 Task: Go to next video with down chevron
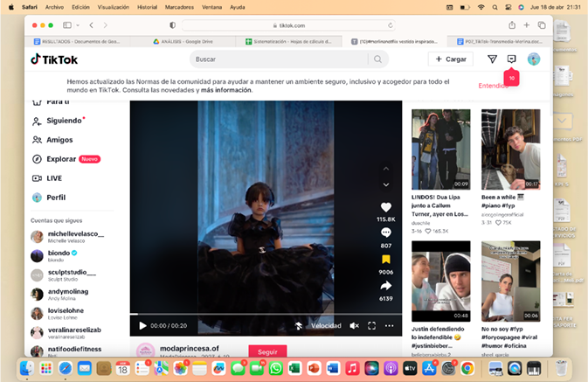pos(386,185)
